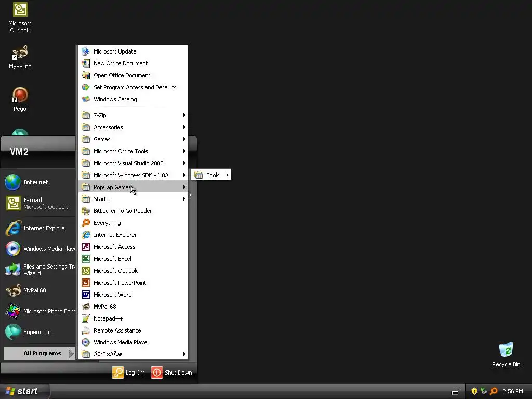
Task: Open Windows Media Player in the All Programs list
Action: click(x=132, y=342)
